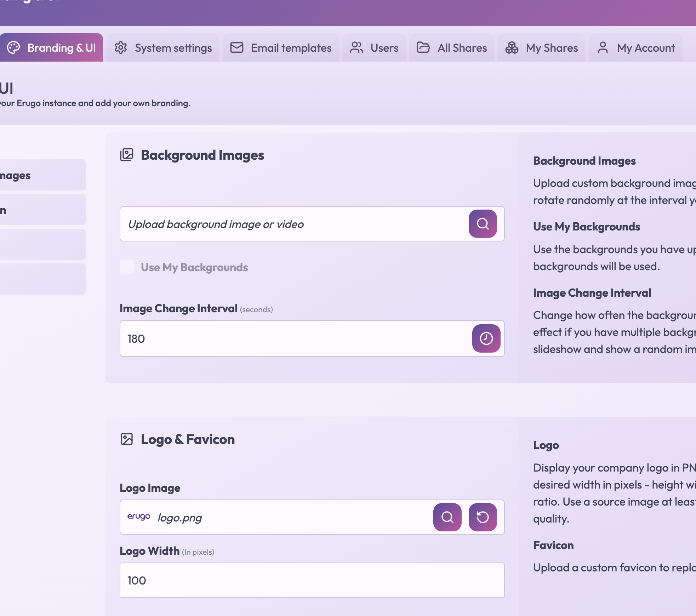Click inside the Logo Width input showing 100
This screenshot has width=696, height=616.
tap(312, 580)
